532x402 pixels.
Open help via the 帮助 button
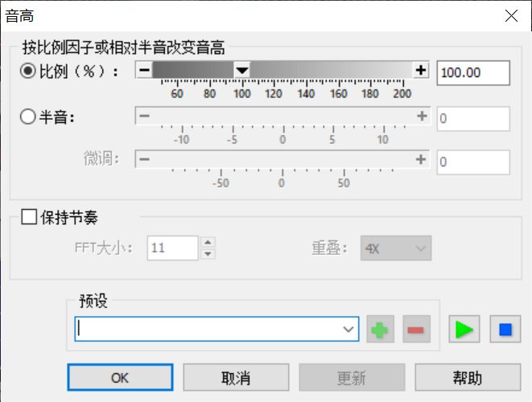(x=468, y=378)
